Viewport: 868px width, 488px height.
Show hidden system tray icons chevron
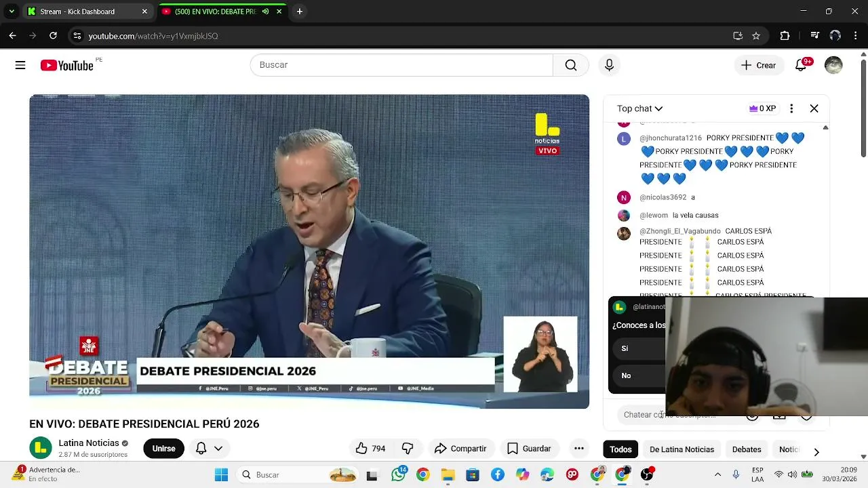[x=717, y=474]
